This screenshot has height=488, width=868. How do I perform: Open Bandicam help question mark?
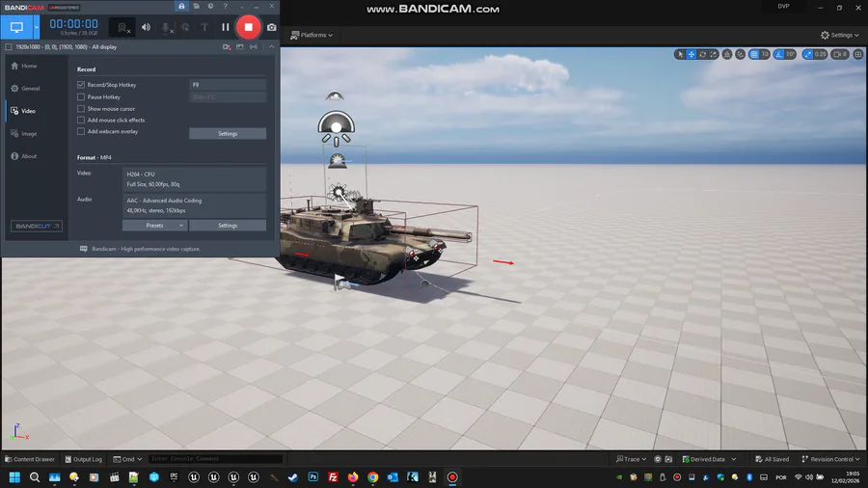tap(225, 6)
